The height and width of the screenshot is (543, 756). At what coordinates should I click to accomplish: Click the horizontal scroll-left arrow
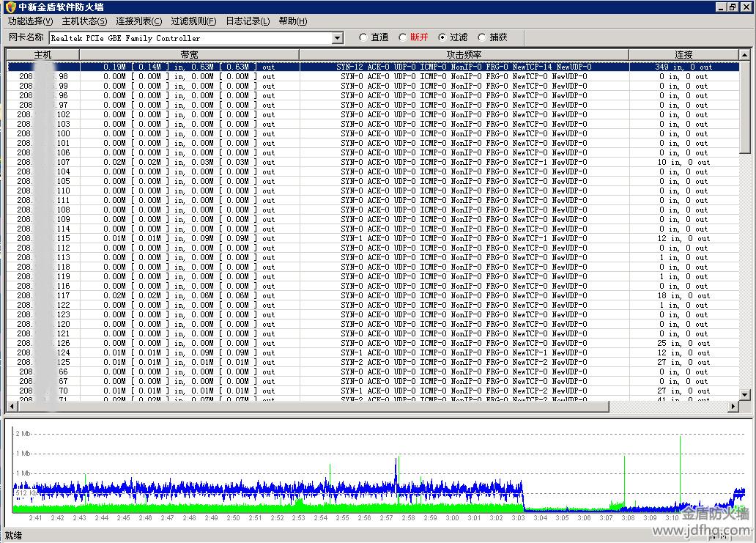pos(11,407)
